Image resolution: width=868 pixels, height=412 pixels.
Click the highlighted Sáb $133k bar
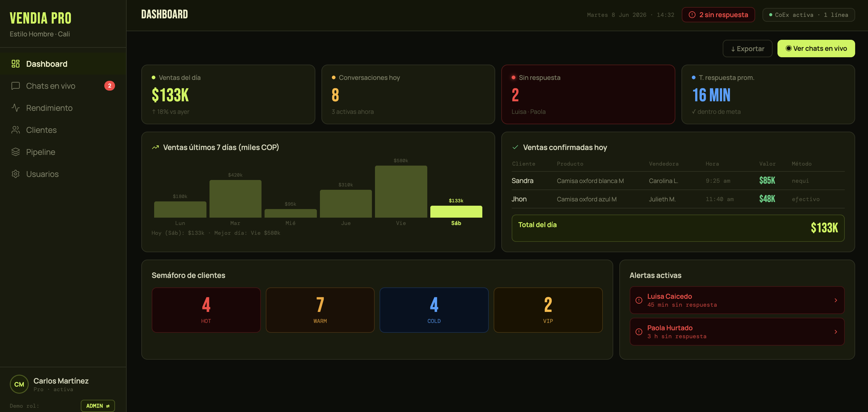[x=456, y=212]
